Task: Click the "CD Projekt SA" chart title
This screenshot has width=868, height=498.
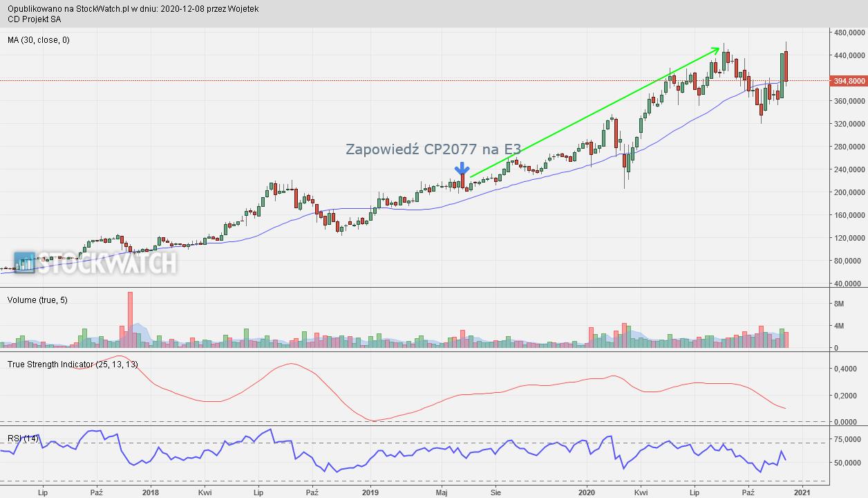Action: click(x=35, y=19)
